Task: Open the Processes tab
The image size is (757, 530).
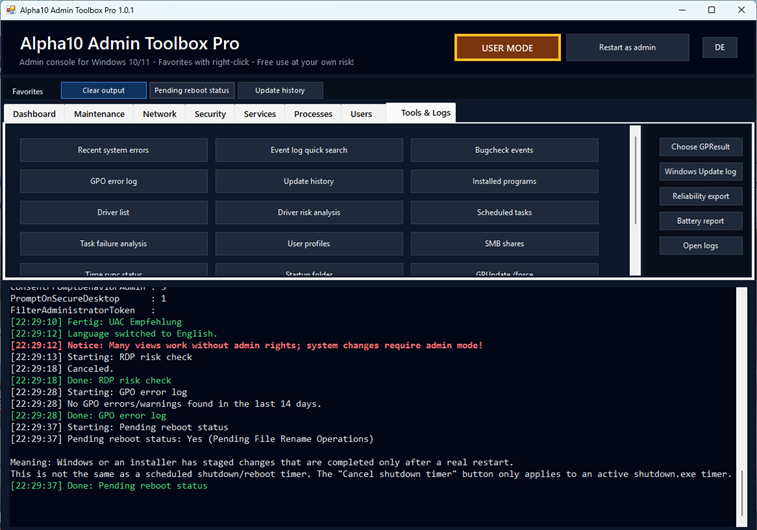Action: tap(313, 114)
